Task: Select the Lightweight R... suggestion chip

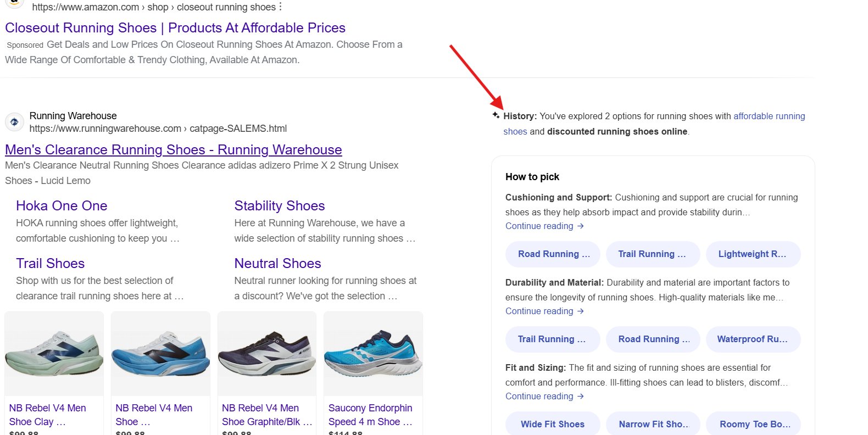Action: (753, 254)
